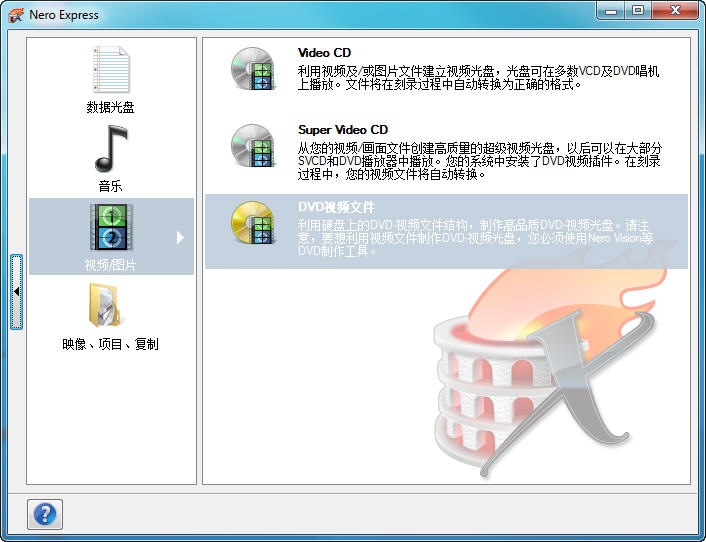
Task: Click the Super Video CD description text
Action: [x=480, y=161]
